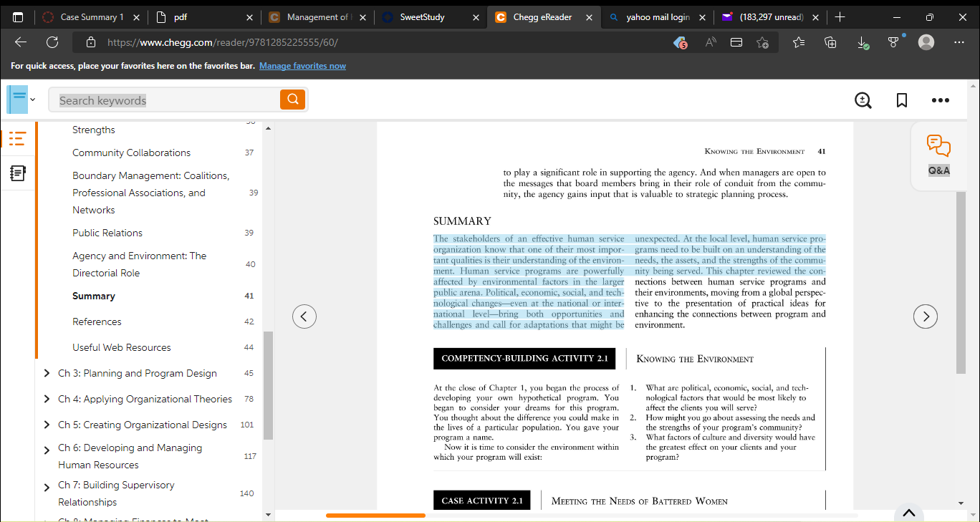
Task: Click the contents panel scrollbar thumb
Action: [268, 385]
